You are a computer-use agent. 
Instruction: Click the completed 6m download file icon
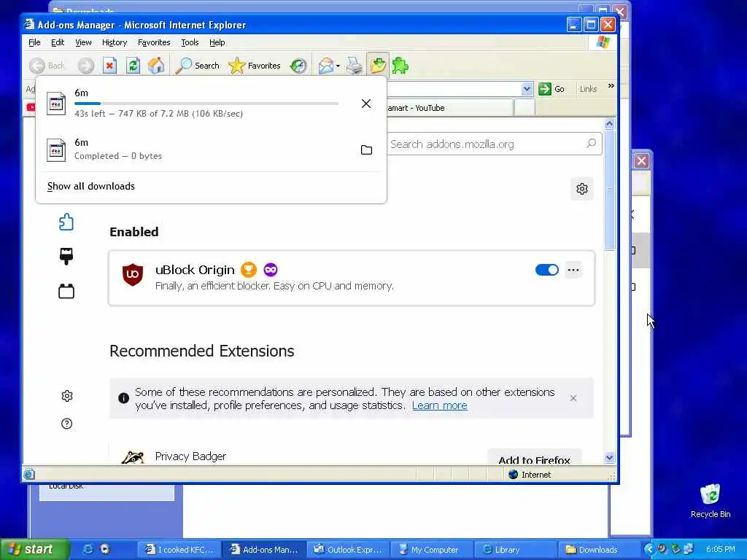(56, 150)
